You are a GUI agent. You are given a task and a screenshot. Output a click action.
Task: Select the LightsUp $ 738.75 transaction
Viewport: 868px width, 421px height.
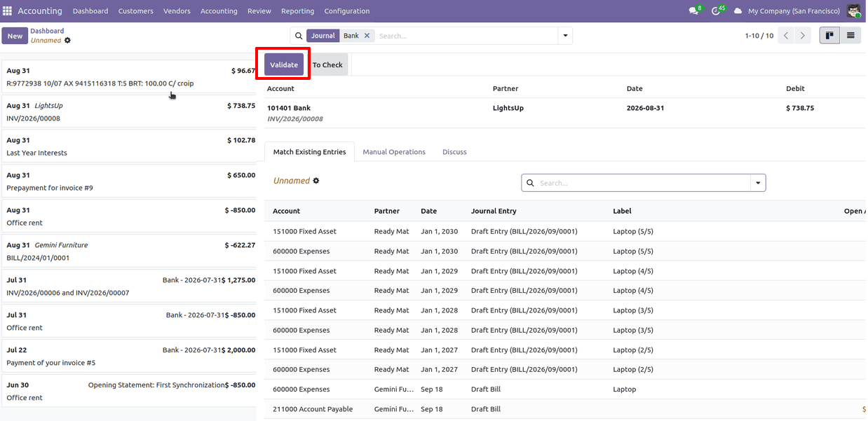pyautogui.click(x=130, y=112)
